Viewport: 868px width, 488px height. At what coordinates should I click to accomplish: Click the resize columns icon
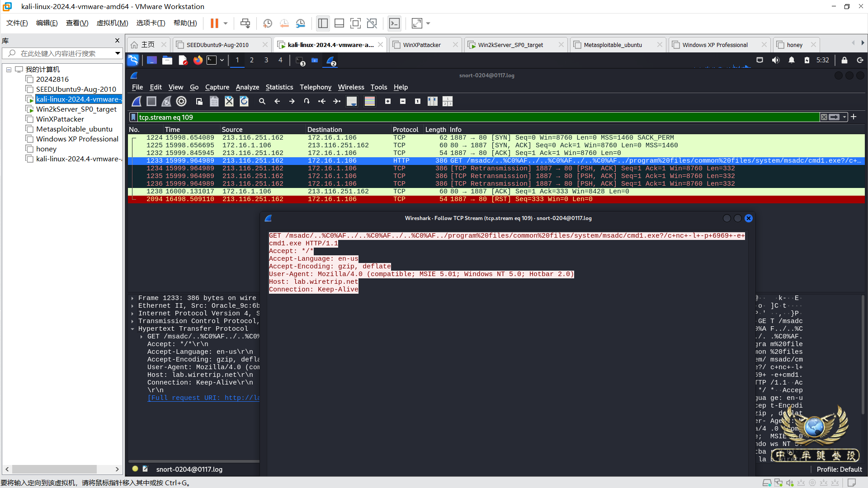[x=433, y=101]
